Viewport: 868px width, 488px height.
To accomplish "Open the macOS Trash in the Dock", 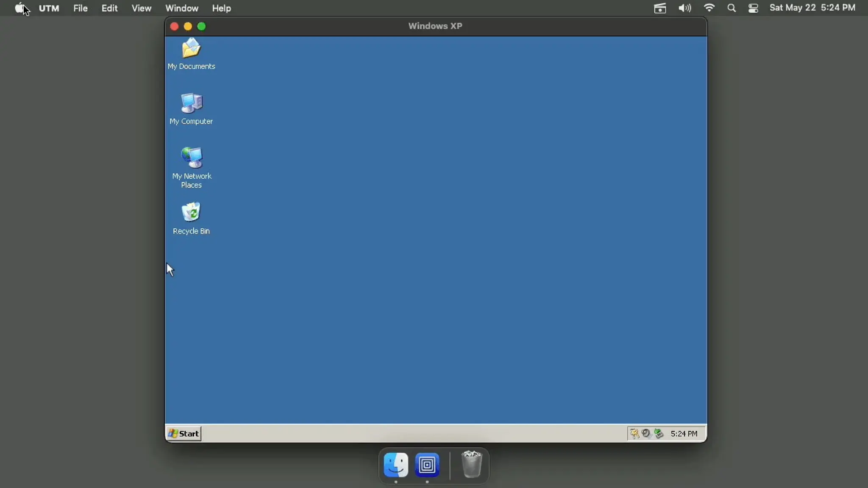I will click(x=472, y=465).
